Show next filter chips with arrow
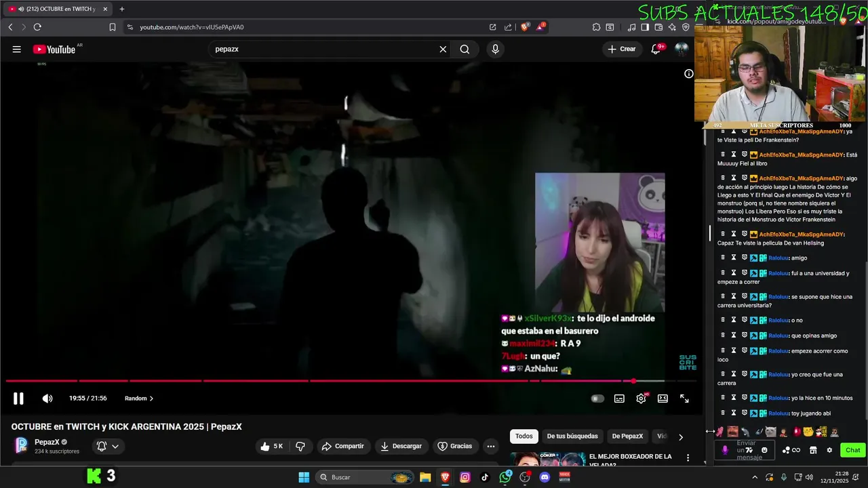The width and height of the screenshot is (868, 488). click(681, 437)
